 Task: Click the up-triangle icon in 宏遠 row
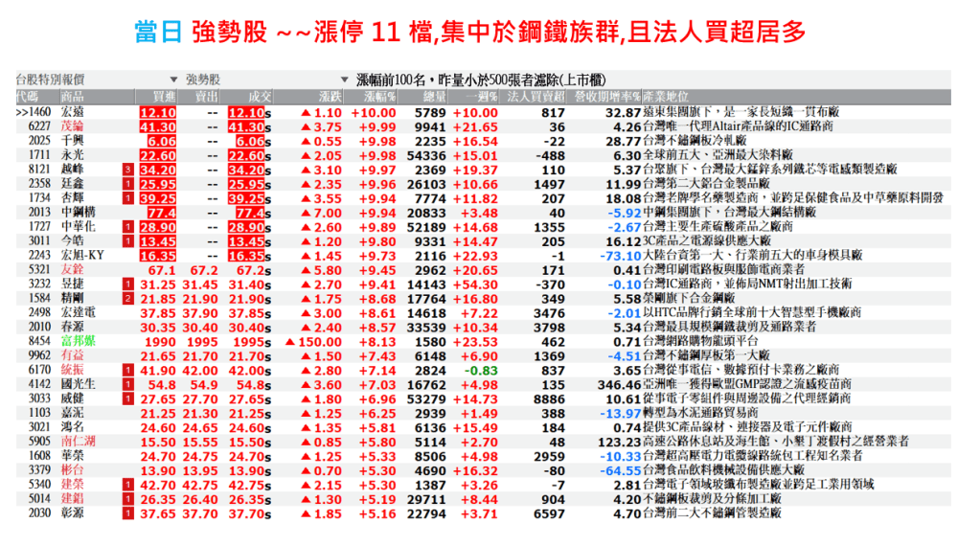306,113
